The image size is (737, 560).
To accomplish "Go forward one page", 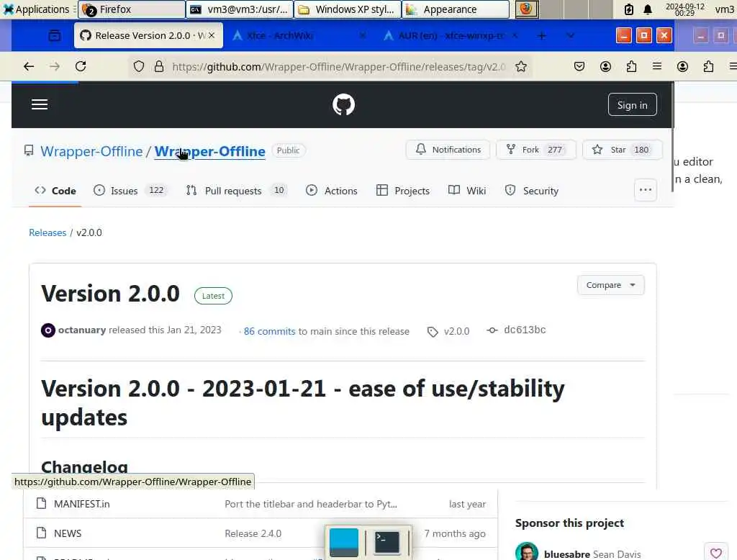I will click(x=55, y=67).
